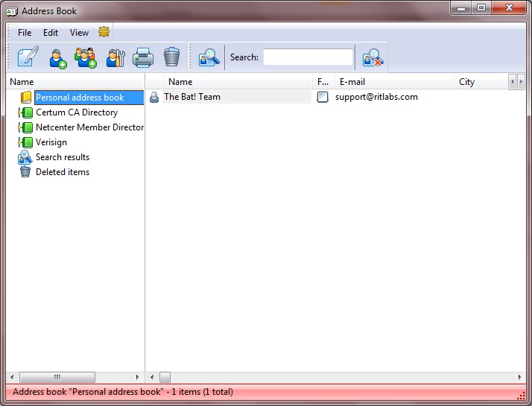Sort by the City column header
532x406 pixels.
click(481, 82)
